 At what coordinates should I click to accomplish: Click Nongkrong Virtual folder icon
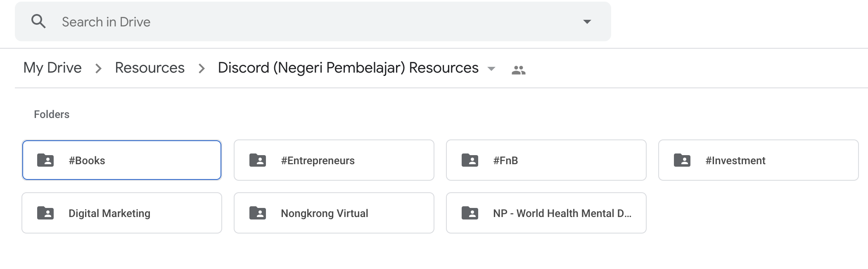[258, 213]
